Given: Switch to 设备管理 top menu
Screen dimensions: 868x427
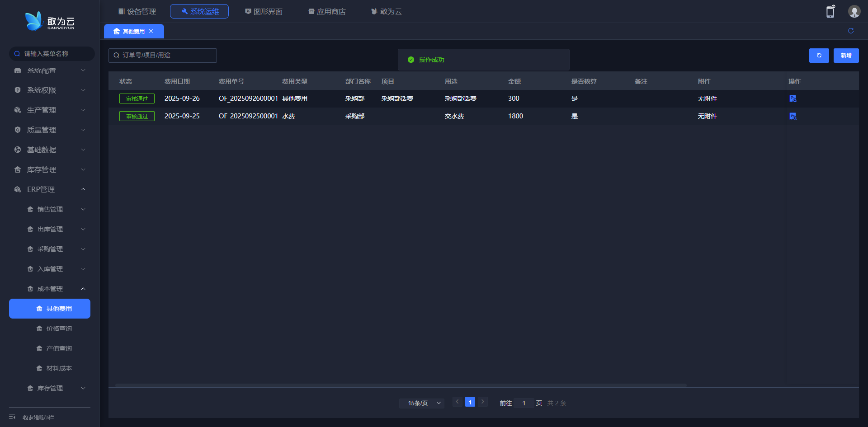Looking at the screenshot, I should 137,11.
